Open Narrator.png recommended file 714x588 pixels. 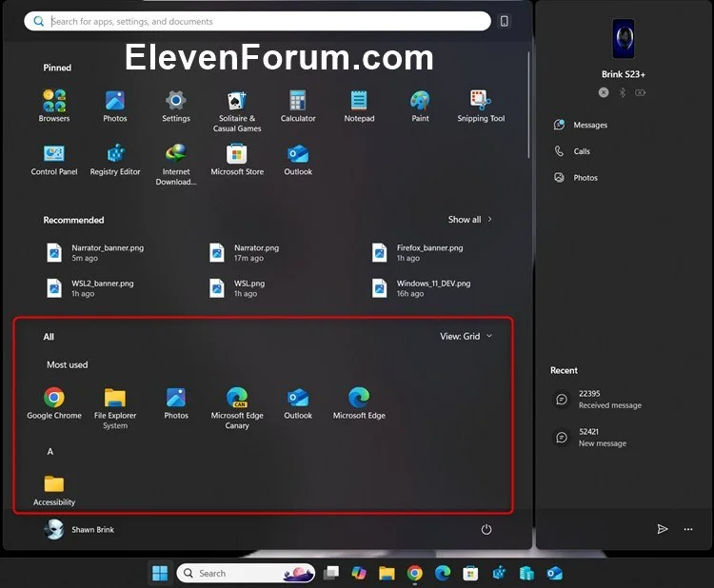(244, 252)
